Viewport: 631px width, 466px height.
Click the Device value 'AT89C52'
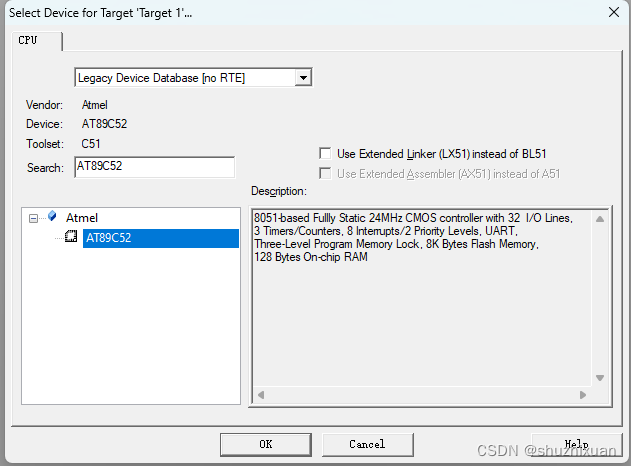pyautogui.click(x=104, y=124)
